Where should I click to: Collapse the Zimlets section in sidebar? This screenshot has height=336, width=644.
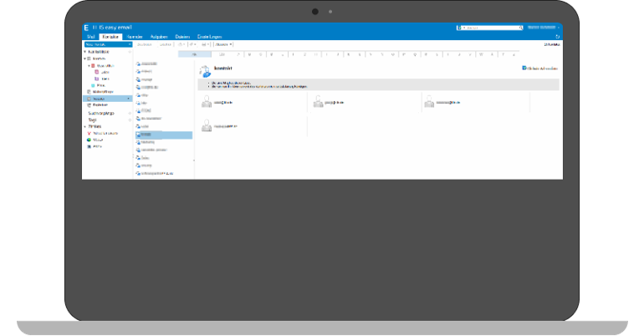[84, 126]
